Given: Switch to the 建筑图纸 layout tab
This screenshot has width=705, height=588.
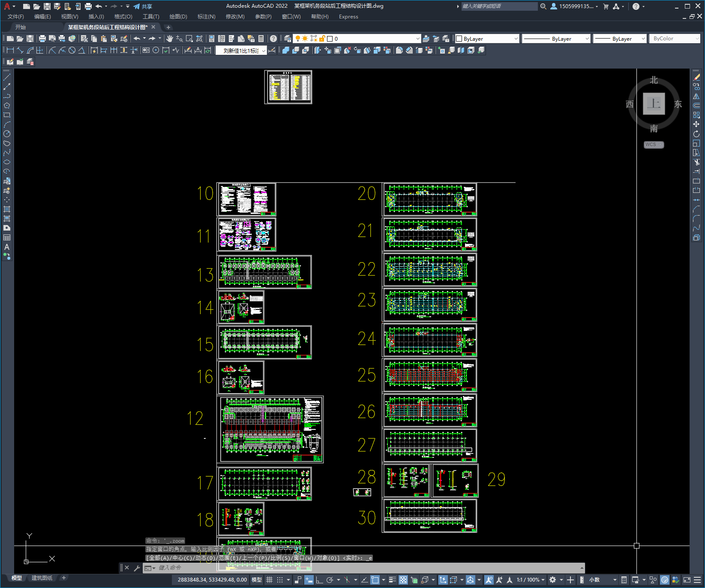Looking at the screenshot, I should tap(42, 578).
